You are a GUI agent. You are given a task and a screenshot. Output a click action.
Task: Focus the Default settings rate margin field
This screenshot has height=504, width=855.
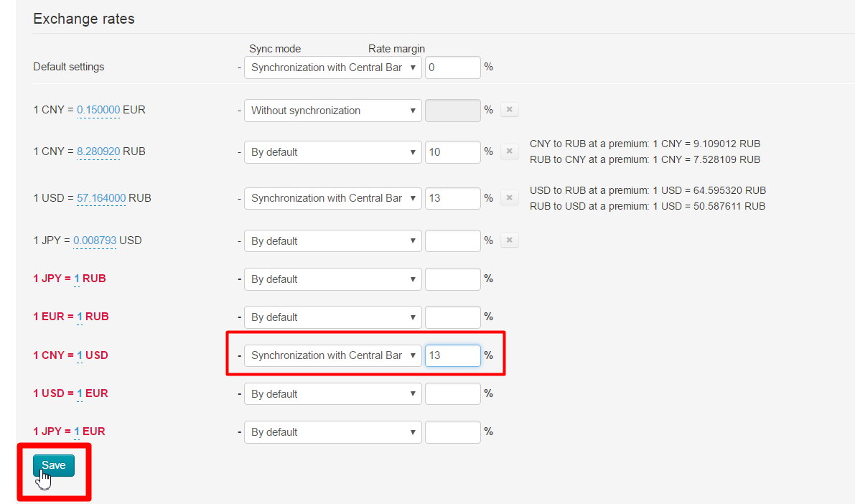click(452, 67)
